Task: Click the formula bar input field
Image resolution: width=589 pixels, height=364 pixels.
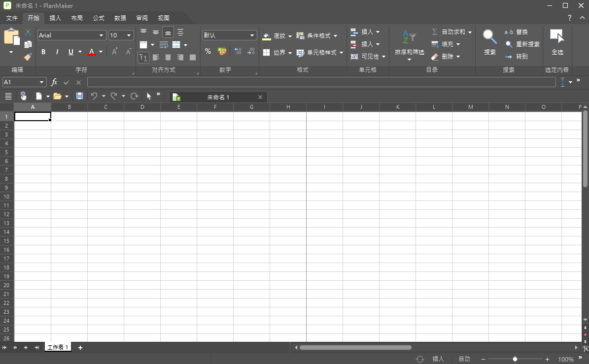Action: point(320,82)
